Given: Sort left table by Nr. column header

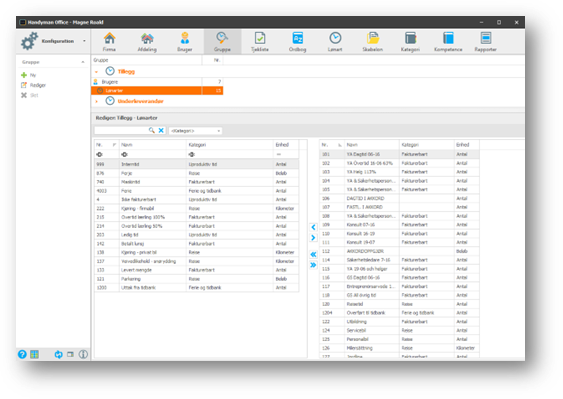Looking at the screenshot, I should point(107,145).
